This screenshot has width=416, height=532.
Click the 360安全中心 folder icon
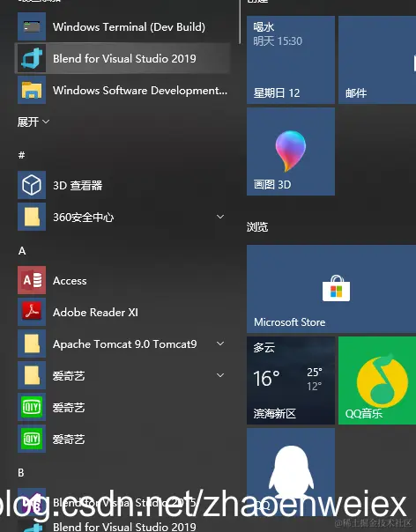pyautogui.click(x=32, y=217)
